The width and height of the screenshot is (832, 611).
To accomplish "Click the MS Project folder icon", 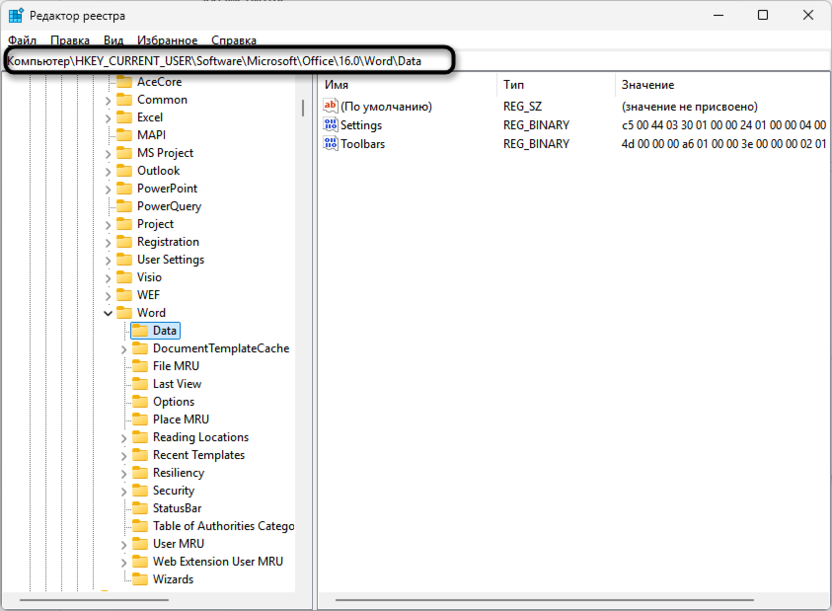I will pos(124,153).
